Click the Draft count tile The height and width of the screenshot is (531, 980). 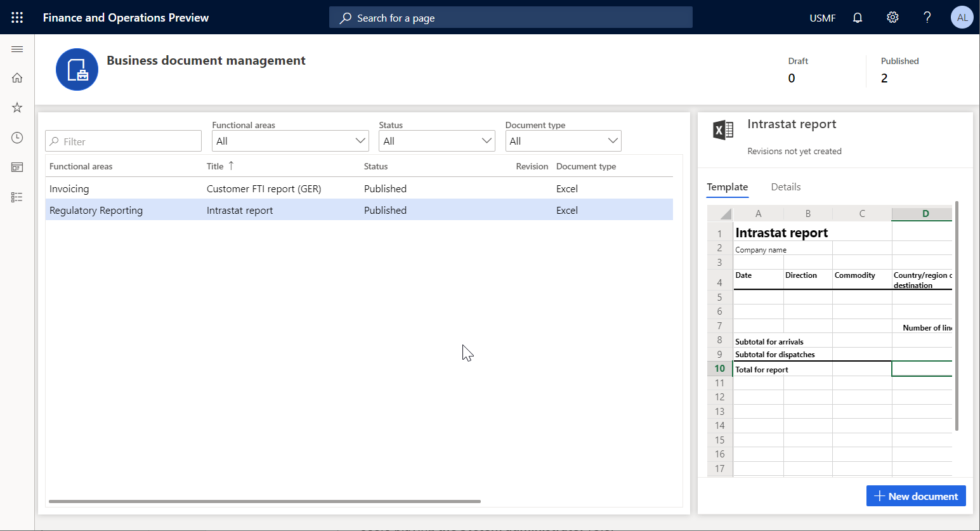tap(798, 70)
